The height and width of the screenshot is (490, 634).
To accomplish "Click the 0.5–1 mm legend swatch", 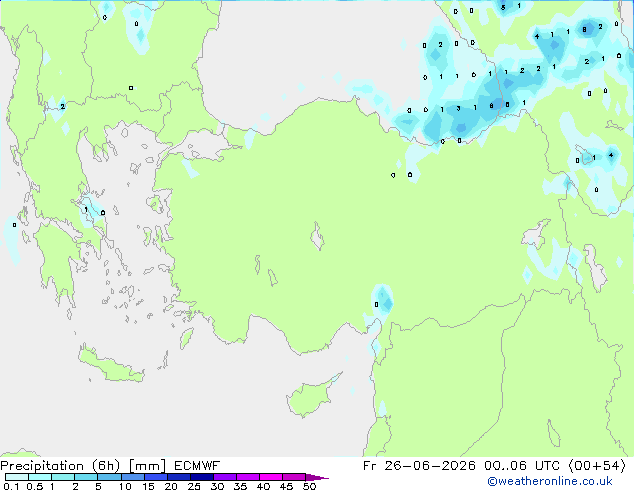I will pos(40,477).
